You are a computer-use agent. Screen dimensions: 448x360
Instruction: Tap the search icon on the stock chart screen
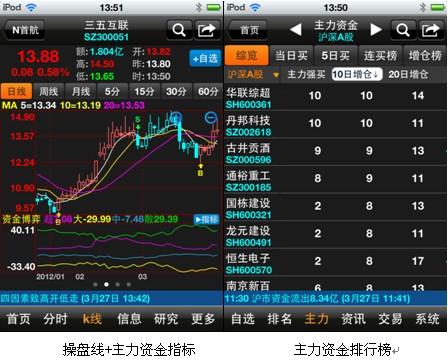tap(179, 30)
